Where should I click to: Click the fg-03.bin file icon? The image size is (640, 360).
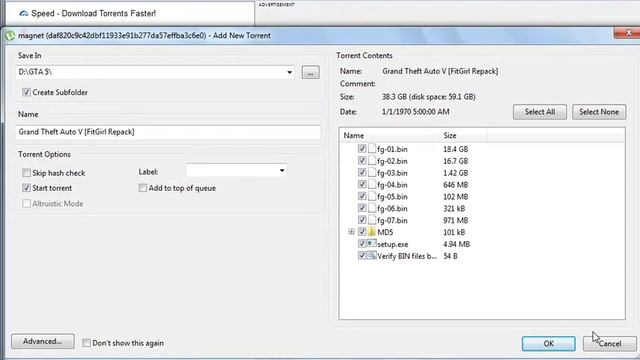[372, 172]
